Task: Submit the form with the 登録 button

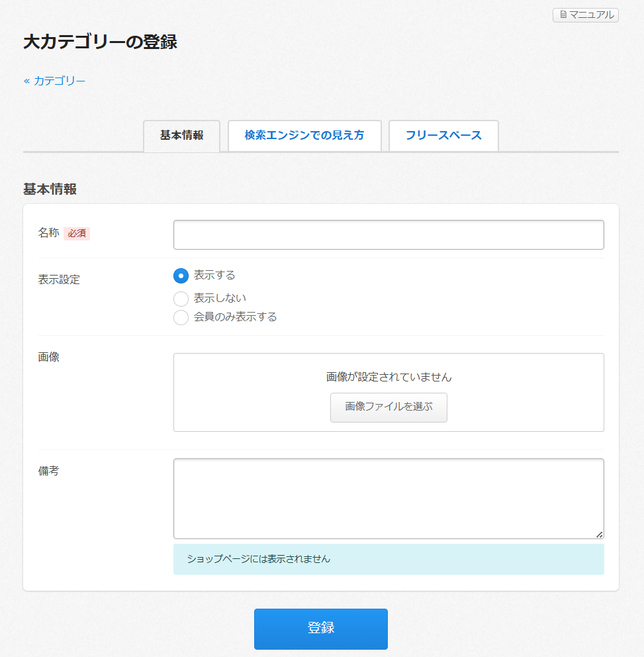Action: (321, 629)
